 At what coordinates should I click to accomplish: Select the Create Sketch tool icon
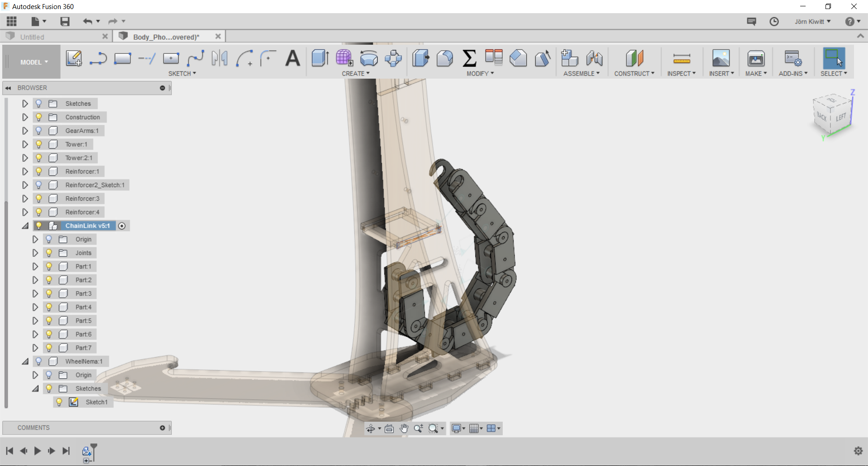tap(74, 58)
